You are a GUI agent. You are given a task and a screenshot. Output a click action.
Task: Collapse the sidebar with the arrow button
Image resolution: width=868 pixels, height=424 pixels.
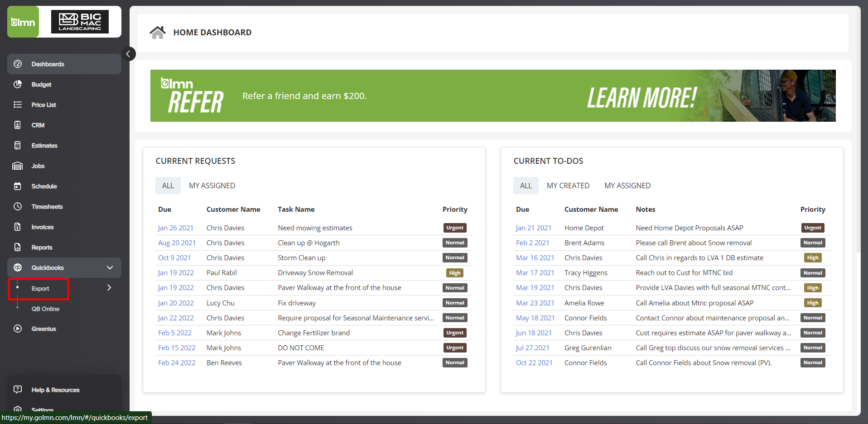(128, 54)
